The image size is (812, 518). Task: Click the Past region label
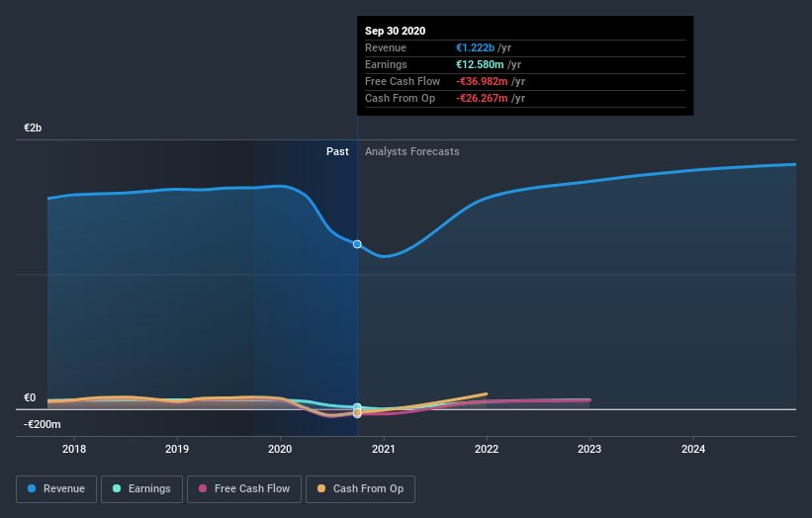tap(337, 151)
